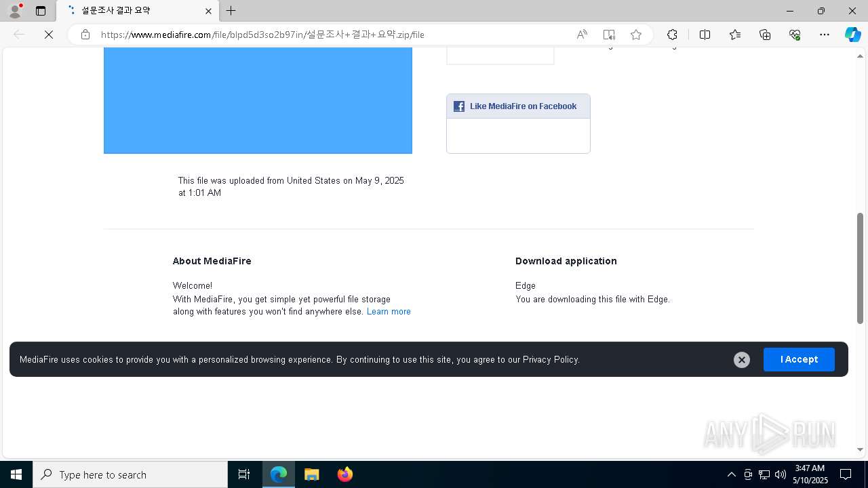Toggle Split screen view
Screen dimensions: 868x488
point(705,35)
